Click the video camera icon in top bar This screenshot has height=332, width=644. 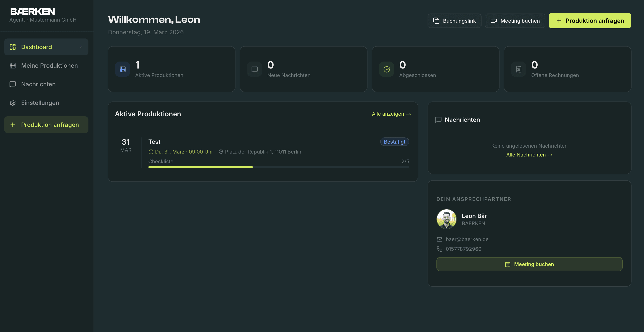coord(494,21)
